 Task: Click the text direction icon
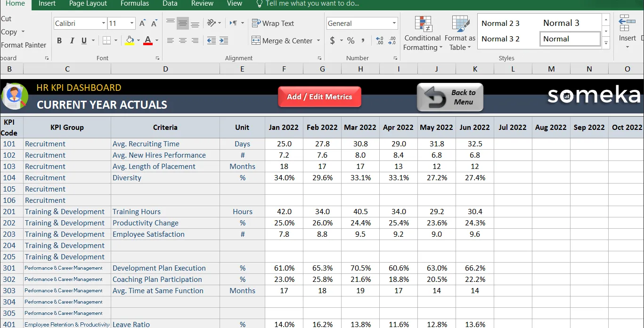[x=233, y=23]
